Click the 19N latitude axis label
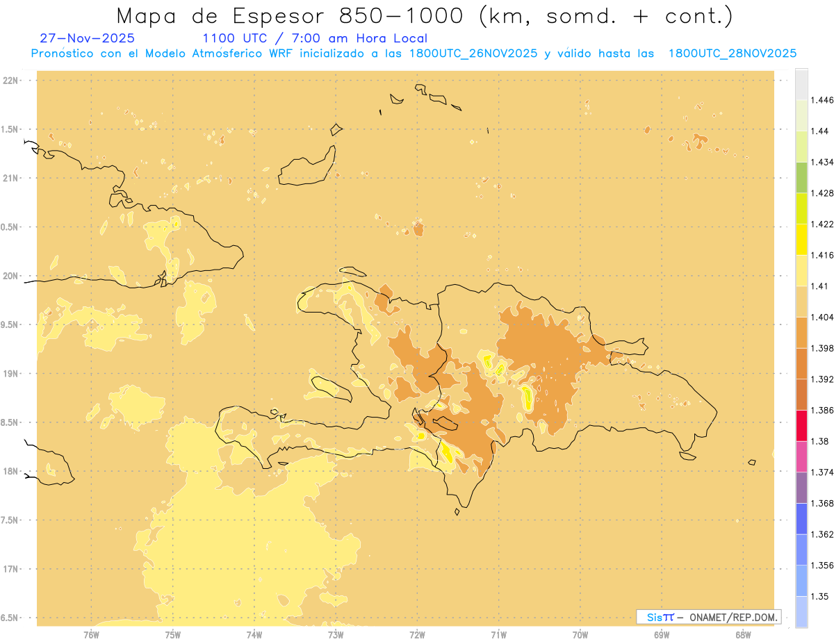The height and width of the screenshot is (644, 834). coord(10,373)
